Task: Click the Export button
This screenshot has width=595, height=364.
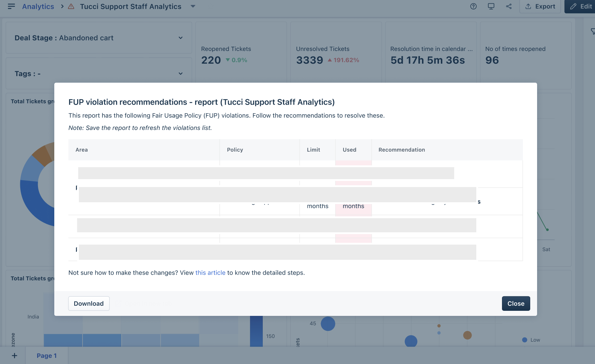Action: click(540, 7)
